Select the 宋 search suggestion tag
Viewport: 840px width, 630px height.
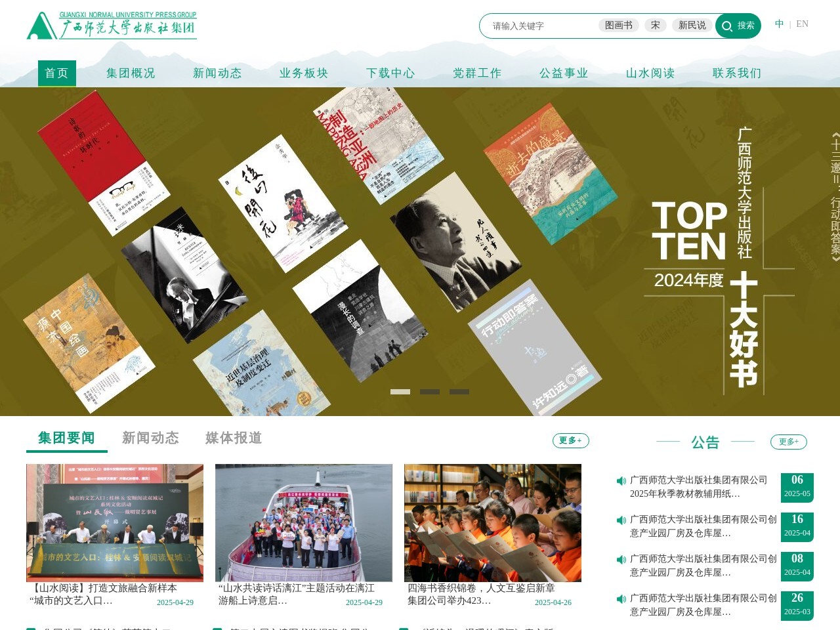[656, 25]
